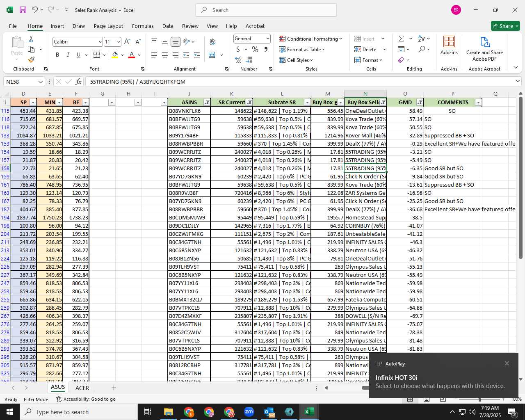Screen dimensions: 525x420
Task: Open File Explorer in taskbar
Action: 168,412
